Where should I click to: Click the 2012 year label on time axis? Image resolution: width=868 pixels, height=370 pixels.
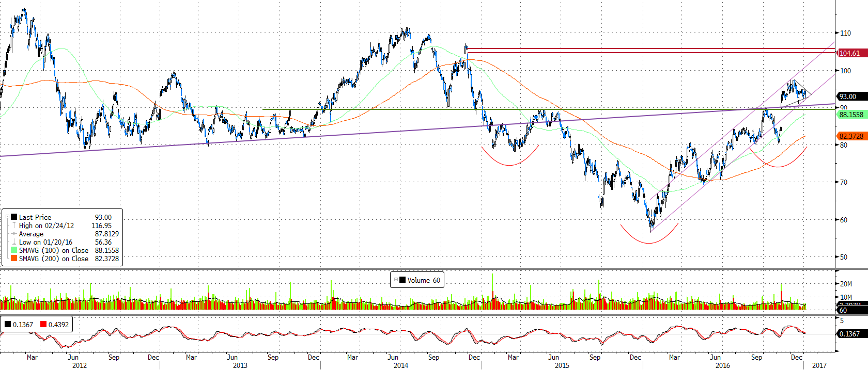click(80, 365)
